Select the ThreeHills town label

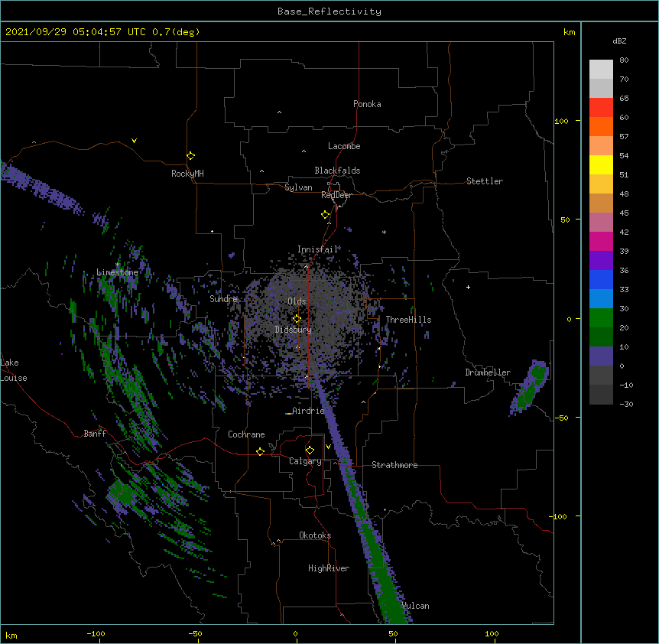click(408, 320)
